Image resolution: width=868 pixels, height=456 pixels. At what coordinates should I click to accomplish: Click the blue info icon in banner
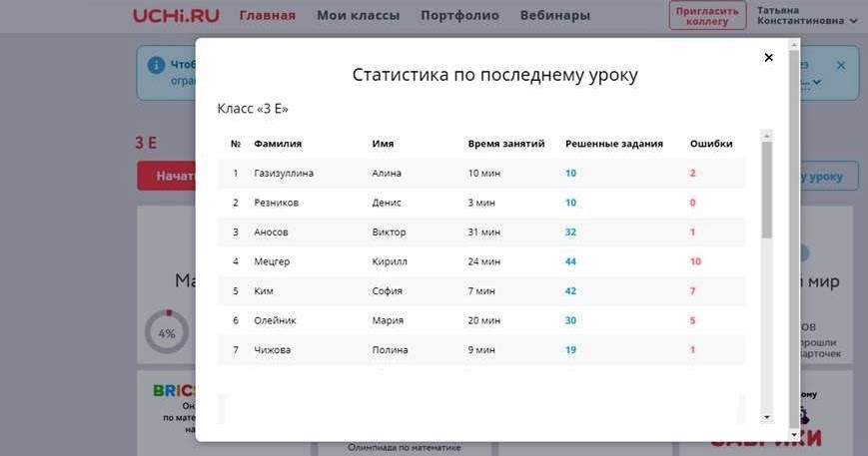156,65
